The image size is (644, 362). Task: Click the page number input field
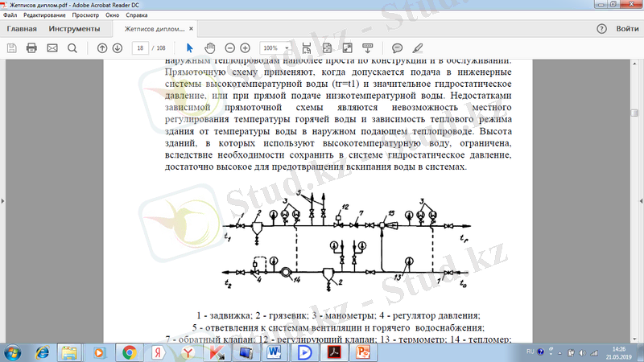(141, 47)
